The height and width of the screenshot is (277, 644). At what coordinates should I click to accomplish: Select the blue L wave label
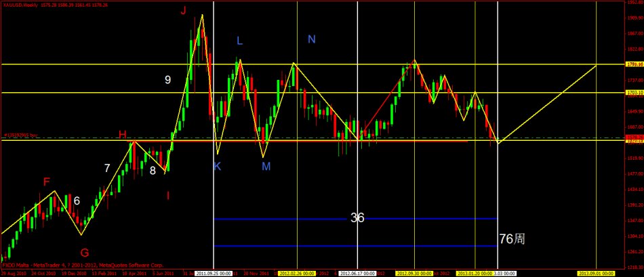click(239, 41)
